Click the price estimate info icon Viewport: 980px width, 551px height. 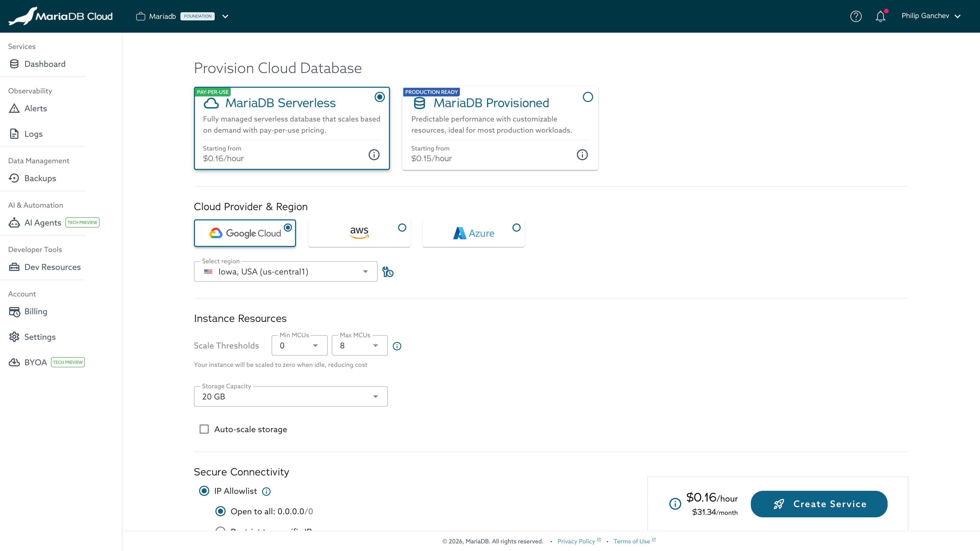tap(675, 504)
